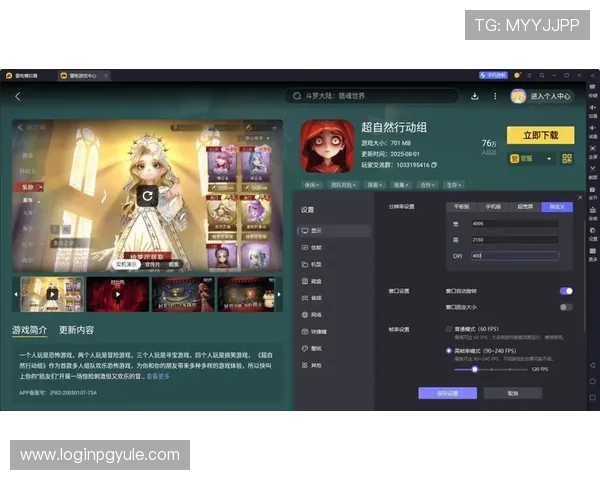Select the phone (手机版) resolution tab
Image resolution: width=600 pixels, height=480 pixels.
point(493,207)
